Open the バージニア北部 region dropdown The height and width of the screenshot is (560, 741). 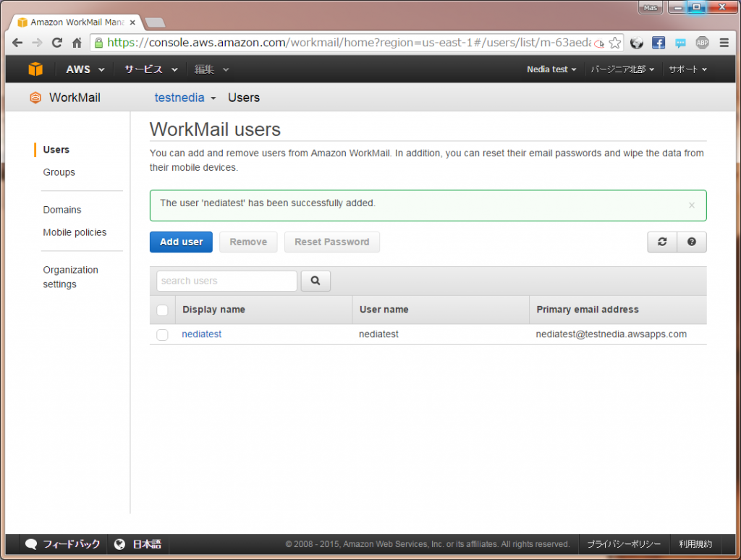[622, 69]
